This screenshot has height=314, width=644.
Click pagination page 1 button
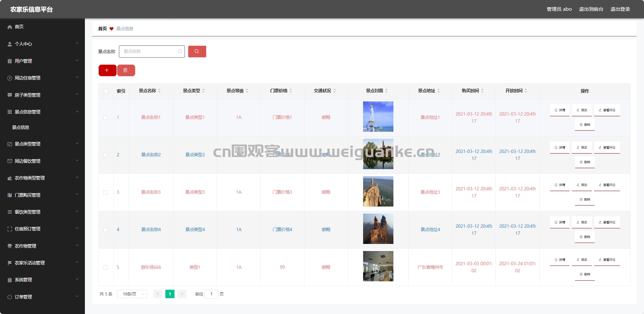(170, 294)
